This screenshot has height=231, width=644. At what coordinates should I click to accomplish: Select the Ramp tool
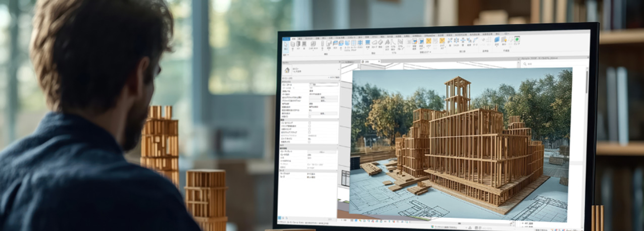coord(374,44)
